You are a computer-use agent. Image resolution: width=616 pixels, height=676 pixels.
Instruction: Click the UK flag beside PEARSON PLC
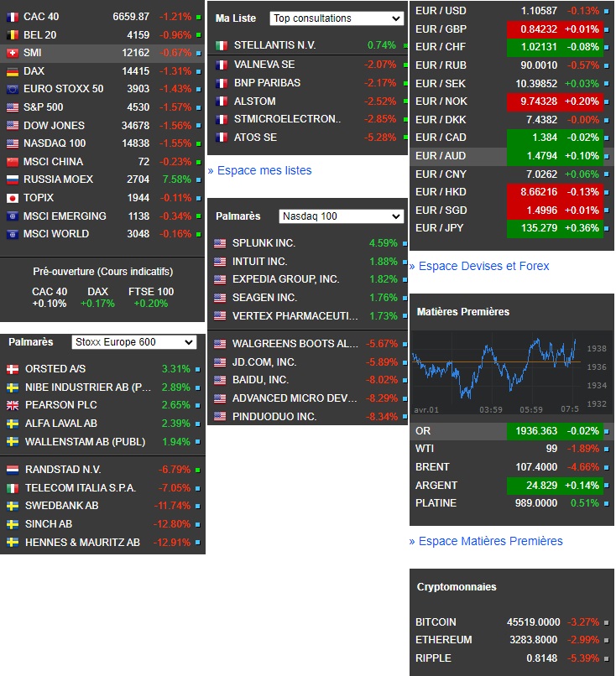point(13,405)
